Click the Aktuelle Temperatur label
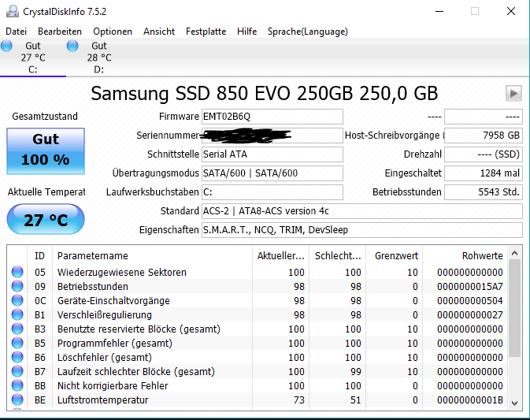 pyautogui.click(x=46, y=192)
